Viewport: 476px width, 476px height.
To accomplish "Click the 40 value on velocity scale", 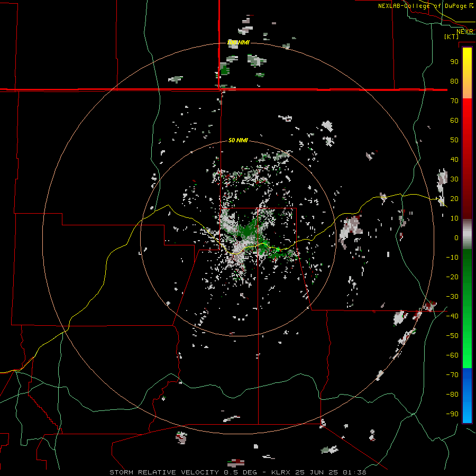I will [454, 160].
